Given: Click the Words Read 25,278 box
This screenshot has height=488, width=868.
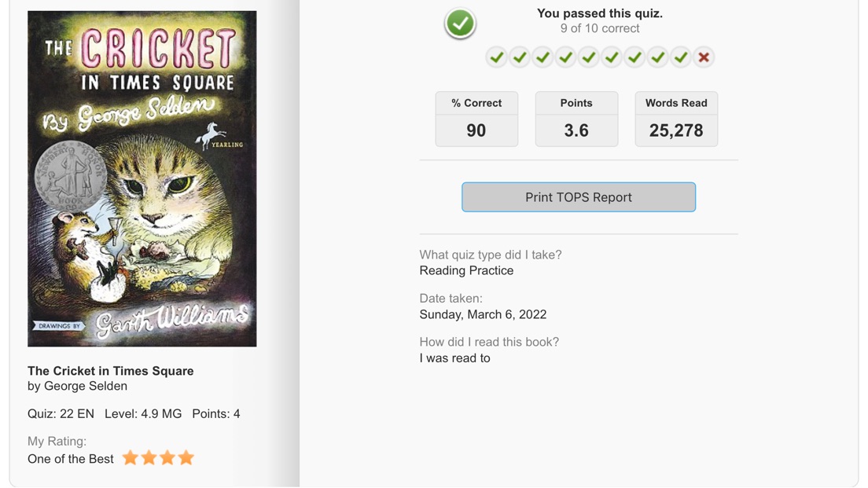Looking at the screenshot, I should pyautogui.click(x=676, y=119).
